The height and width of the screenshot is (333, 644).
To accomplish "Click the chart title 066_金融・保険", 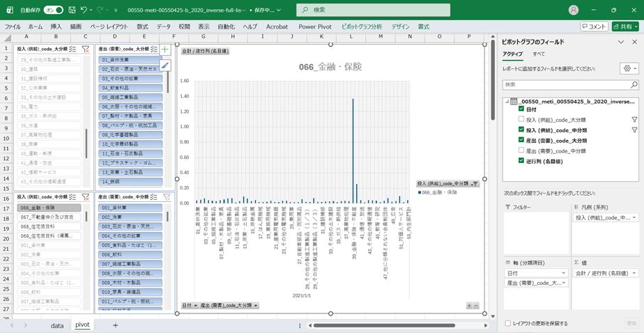I will [330, 68].
